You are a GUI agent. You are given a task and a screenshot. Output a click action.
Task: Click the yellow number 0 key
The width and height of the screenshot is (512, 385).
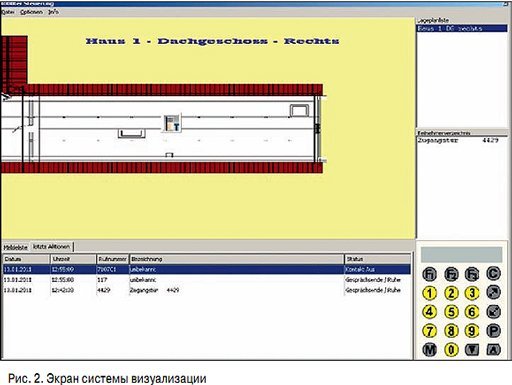click(x=451, y=350)
